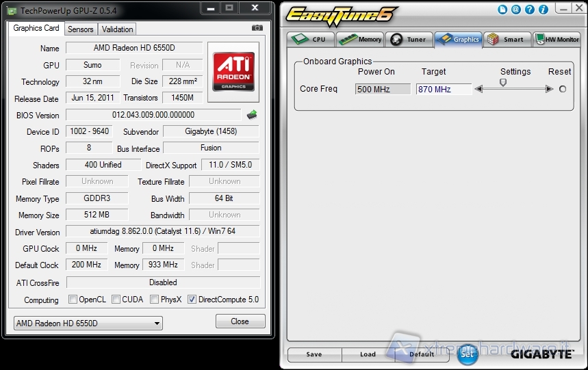Enable the OpenCL checkbox
This screenshot has height=370, width=588.
[x=73, y=300]
